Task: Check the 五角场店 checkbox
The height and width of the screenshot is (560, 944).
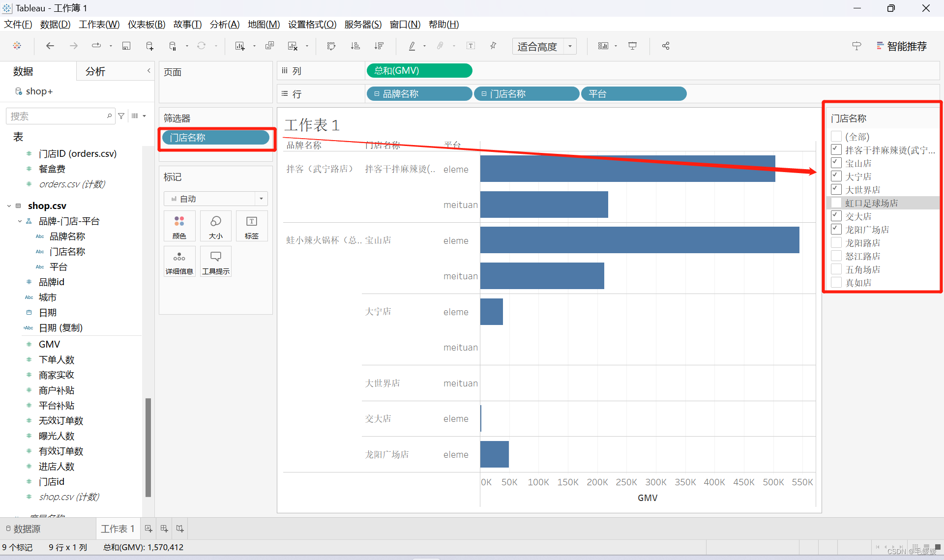Action: click(836, 269)
